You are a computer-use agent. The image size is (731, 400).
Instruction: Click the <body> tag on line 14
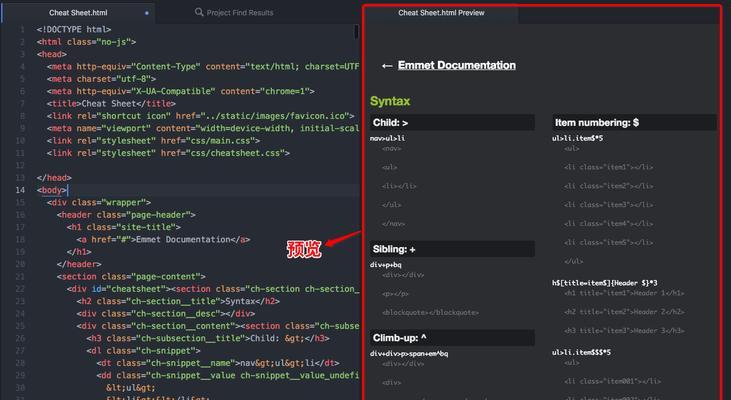click(52, 190)
